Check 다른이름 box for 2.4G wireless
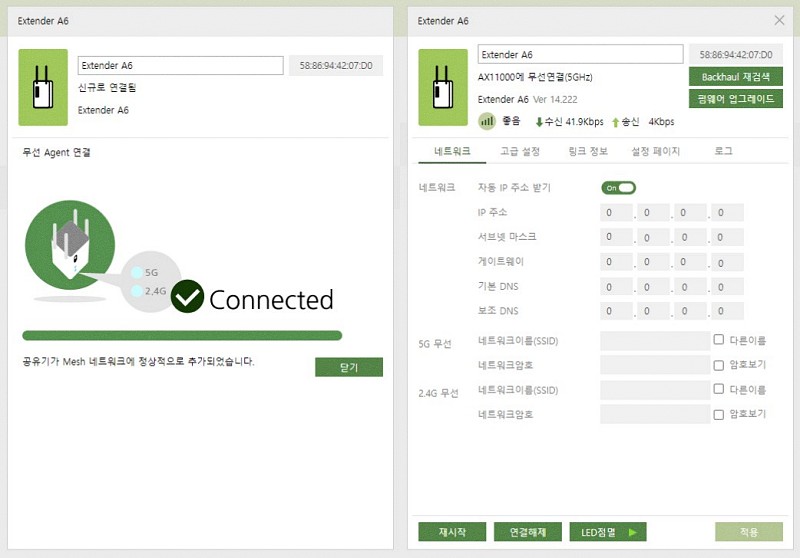 (x=718, y=389)
